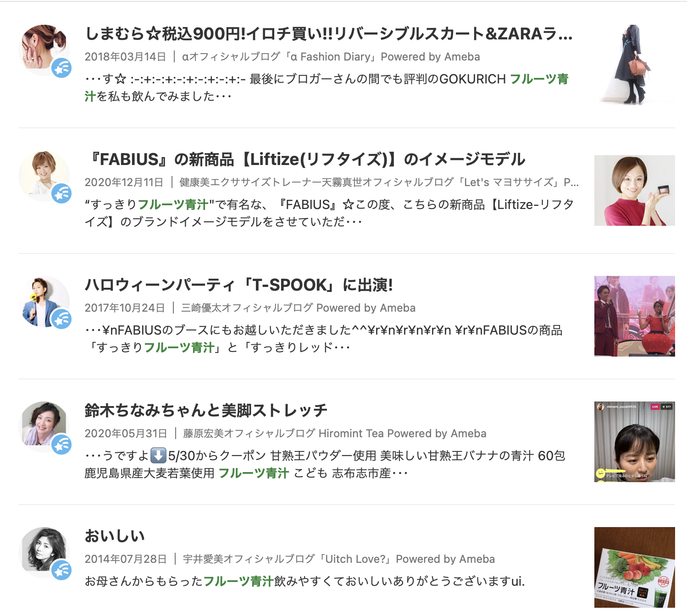687x616 pixels.
Task: Visit α Fashion Diary blog name link
Action: point(331,56)
